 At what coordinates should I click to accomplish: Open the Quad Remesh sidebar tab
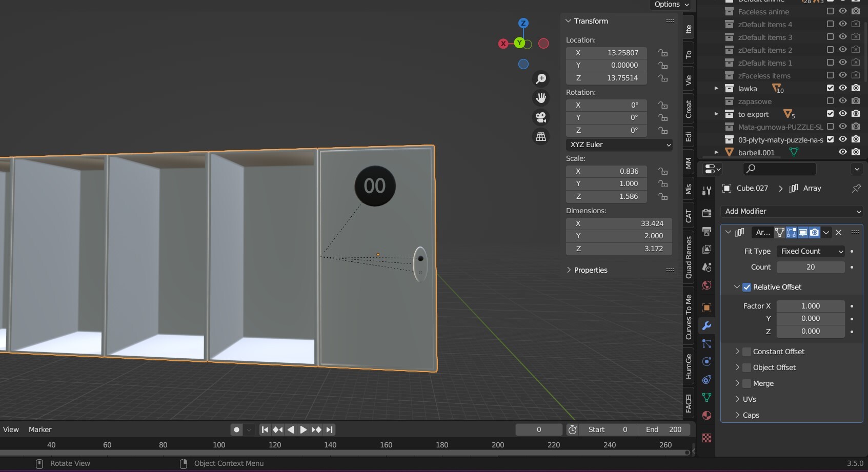[689, 258]
